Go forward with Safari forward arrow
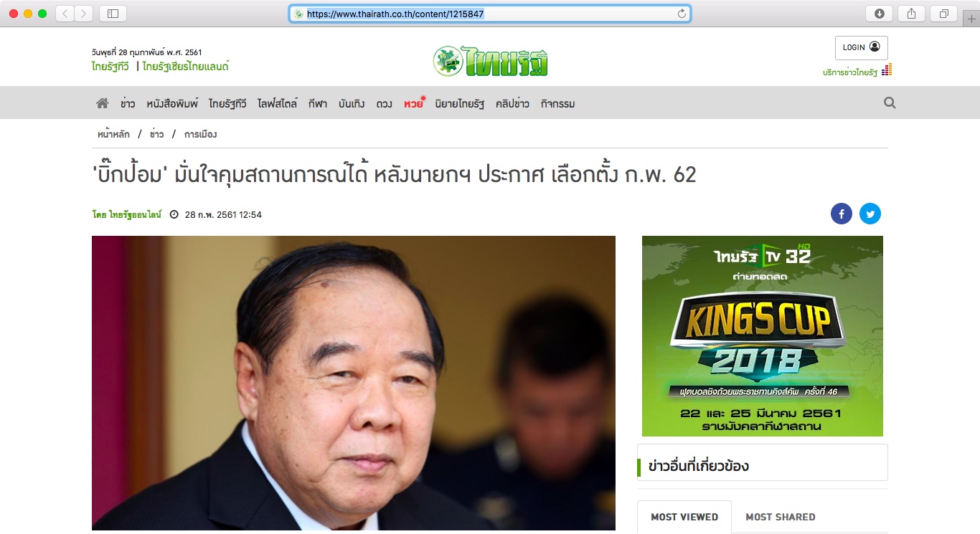Image resolution: width=980 pixels, height=534 pixels. [x=84, y=14]
